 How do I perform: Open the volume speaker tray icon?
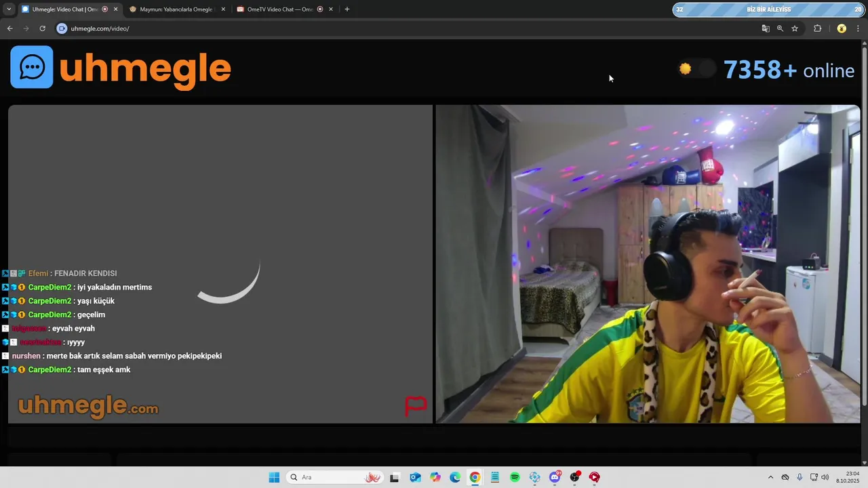(825, 477)
